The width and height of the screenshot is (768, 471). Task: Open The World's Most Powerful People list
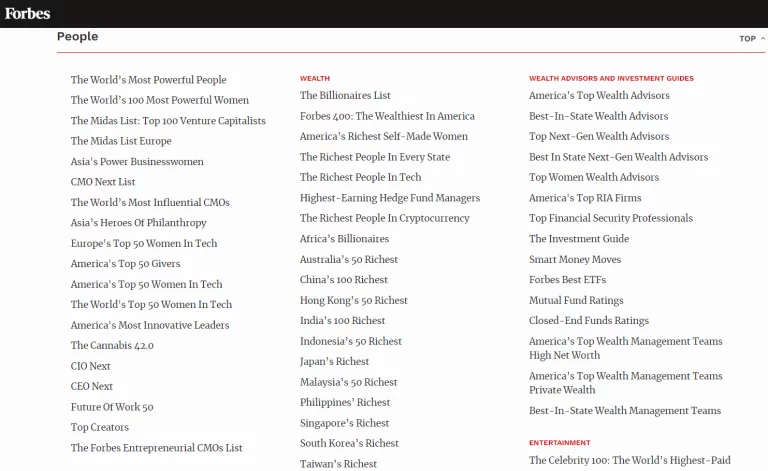pos(148,80)
